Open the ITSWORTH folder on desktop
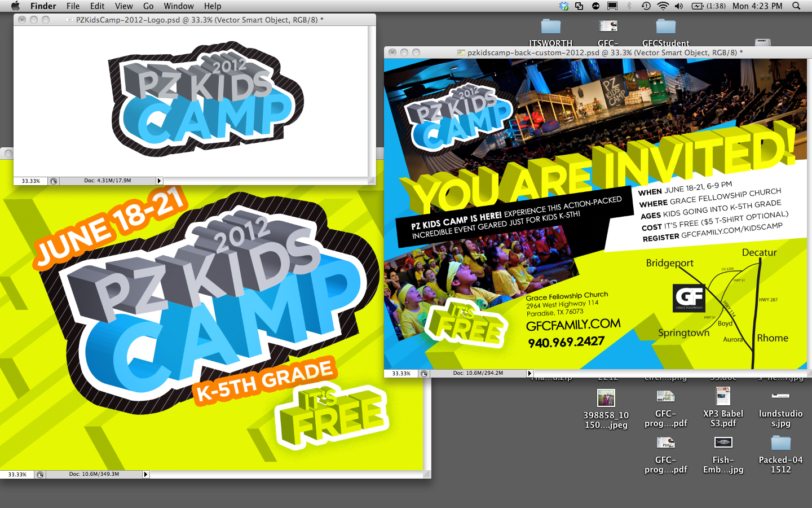 pyautogui.click(x=550, y=27)
